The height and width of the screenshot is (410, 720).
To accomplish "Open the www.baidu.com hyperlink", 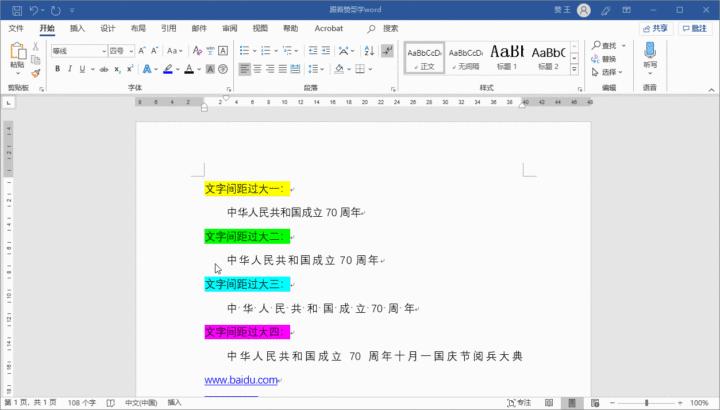I will pos(241,380).
